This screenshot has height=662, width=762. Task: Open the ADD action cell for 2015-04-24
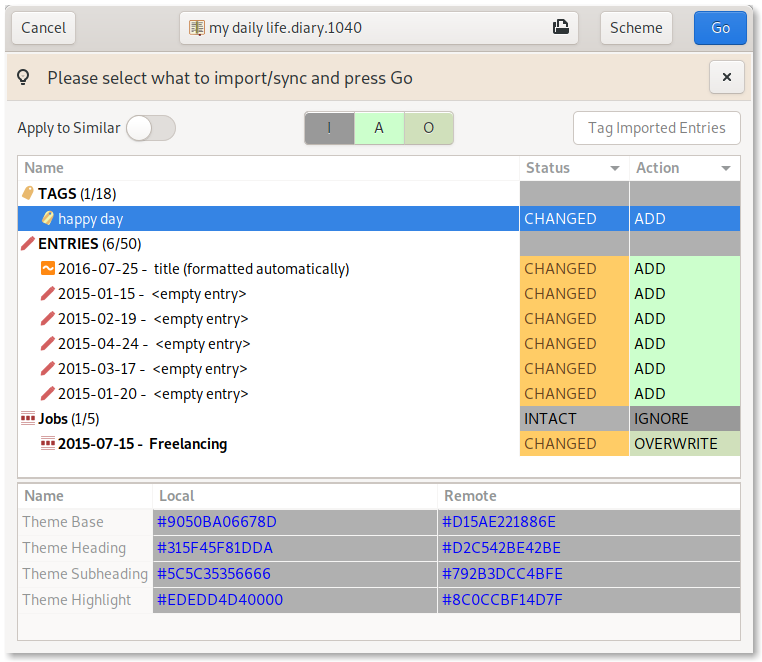click(684, 343)
